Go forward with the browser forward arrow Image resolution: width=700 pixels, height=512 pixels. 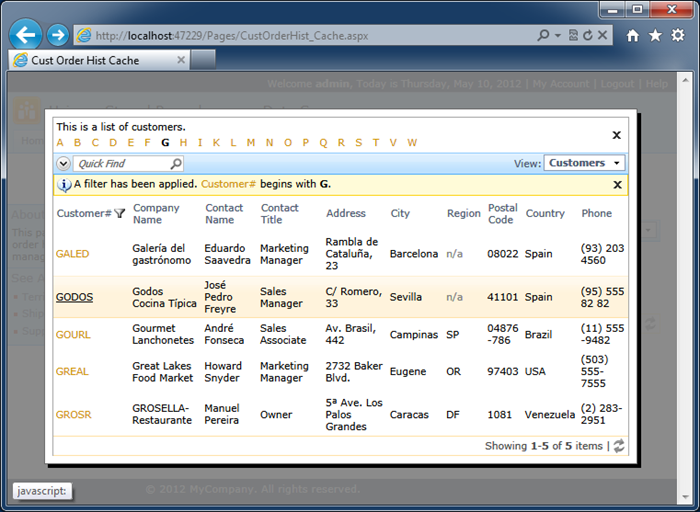[58, 34]
